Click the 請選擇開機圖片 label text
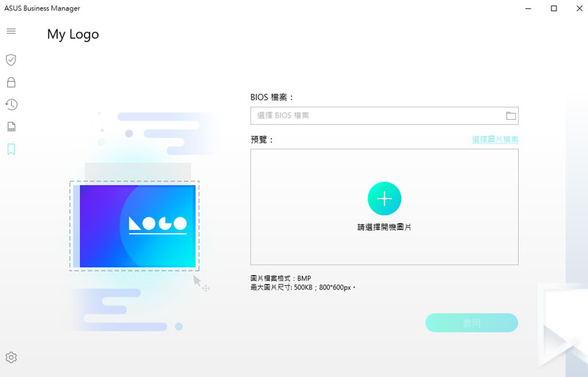This screenshot has height=377, width=588. tap(384, 227)
